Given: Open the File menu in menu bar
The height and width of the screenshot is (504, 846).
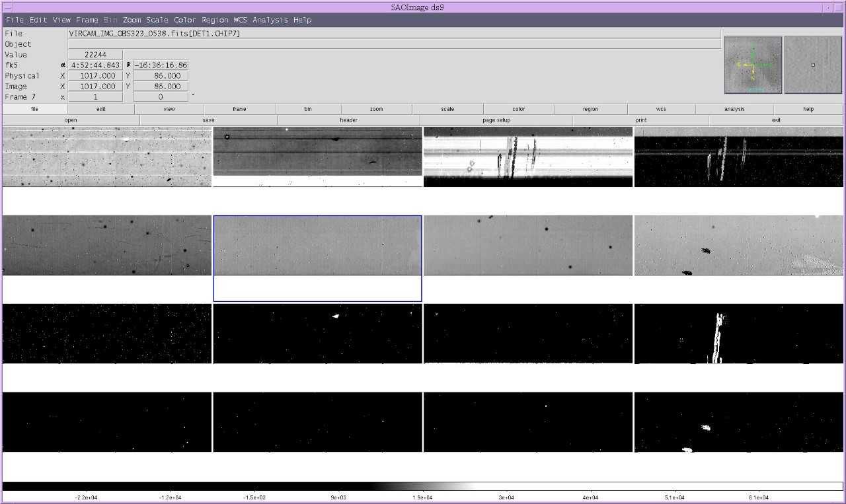Looking at the screenshot, I should click(14, 20).
